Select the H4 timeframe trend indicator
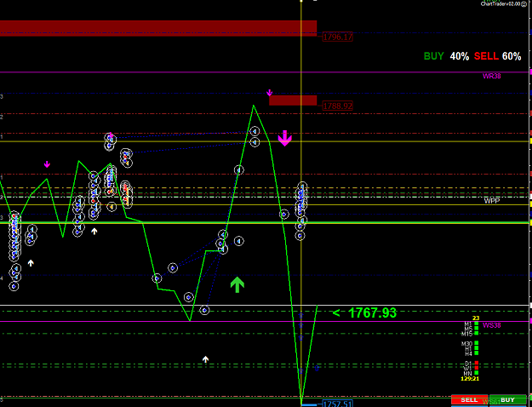 (477, 353)
